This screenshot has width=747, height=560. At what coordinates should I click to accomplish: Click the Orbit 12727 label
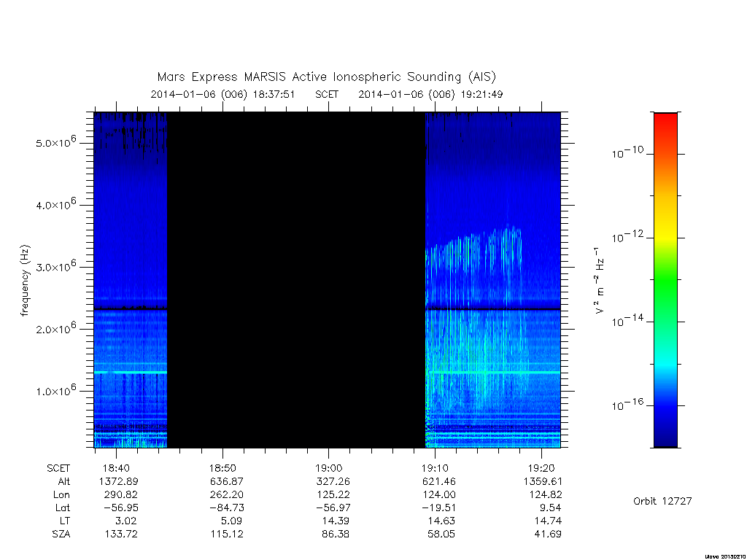(662, 501)
